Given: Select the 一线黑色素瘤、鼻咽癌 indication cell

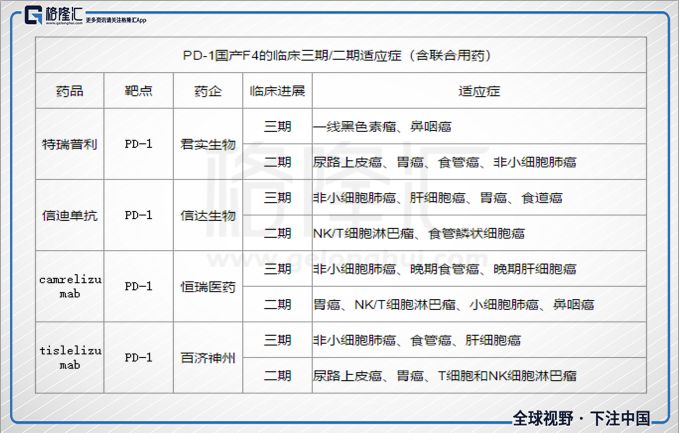Looking at the screenshot, I should pyautogui.click(x=479, y=126).
